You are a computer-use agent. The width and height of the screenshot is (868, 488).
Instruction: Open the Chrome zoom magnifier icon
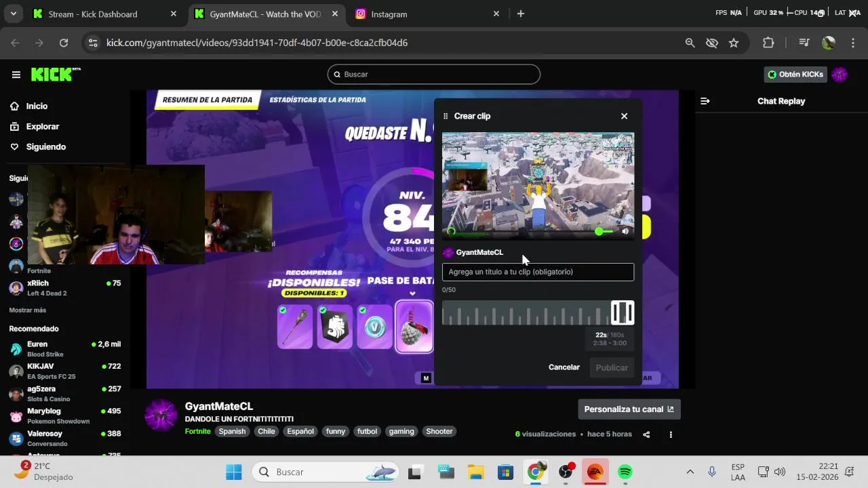point(690,43)
